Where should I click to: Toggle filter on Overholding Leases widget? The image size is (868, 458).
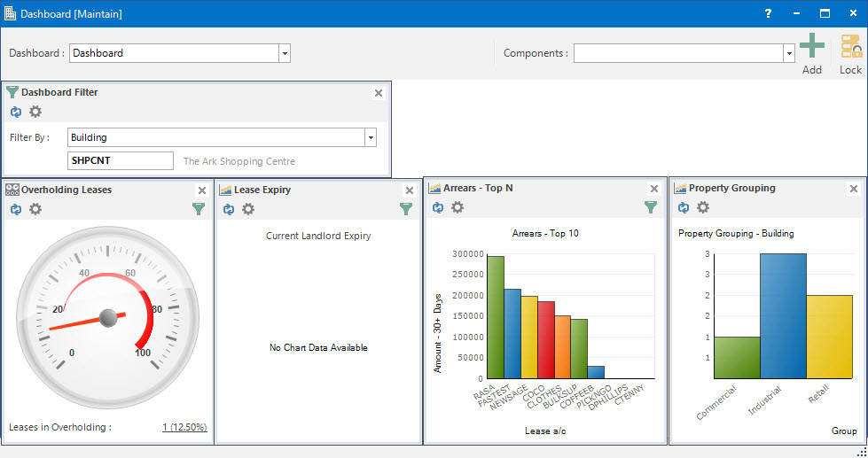point(199,209)
